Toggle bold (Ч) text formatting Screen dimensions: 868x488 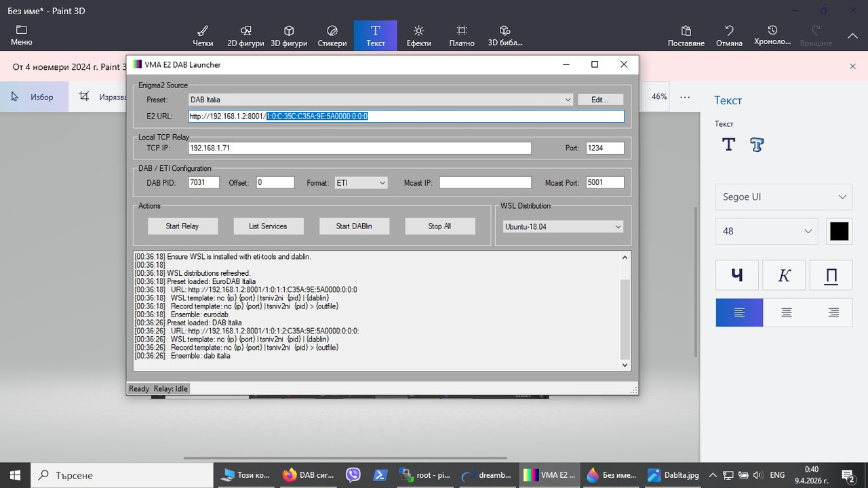click(x=736, y=275)
